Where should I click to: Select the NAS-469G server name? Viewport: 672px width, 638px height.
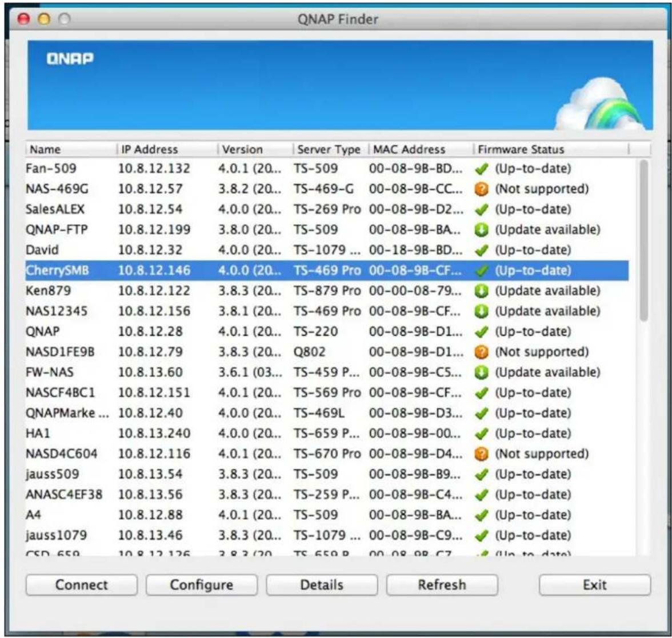coord(57,189)
